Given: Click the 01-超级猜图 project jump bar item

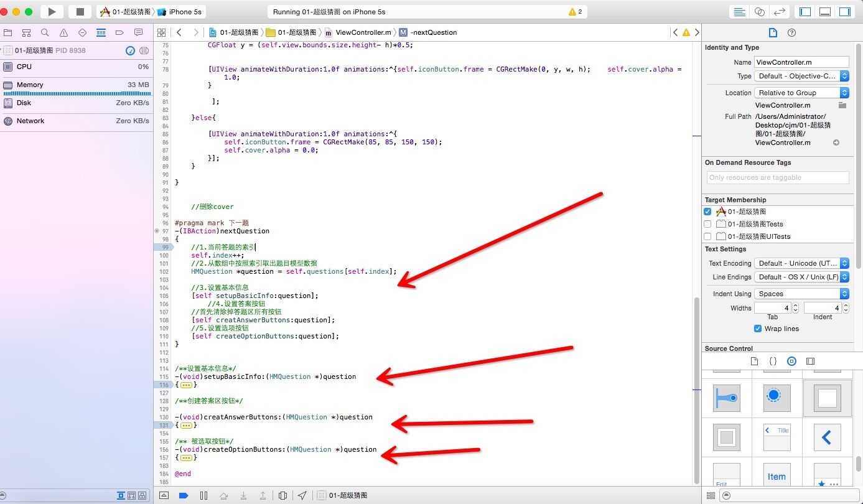Looking at the screenshot, I should [234, 32].
